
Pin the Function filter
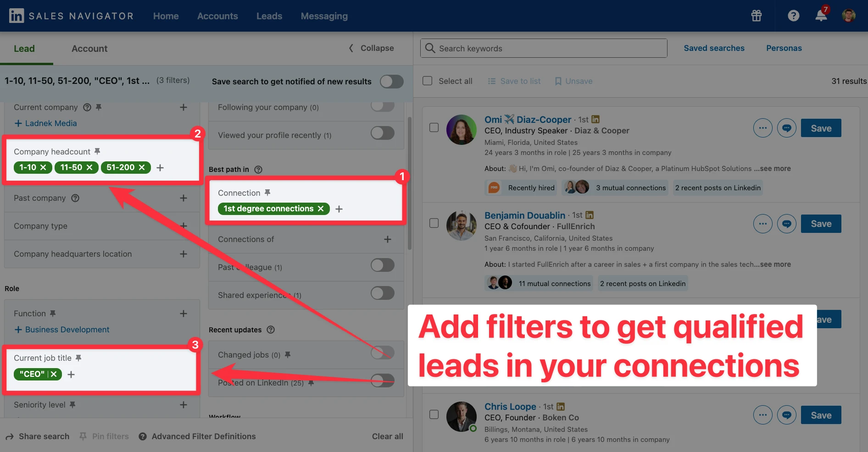point(53,314)
